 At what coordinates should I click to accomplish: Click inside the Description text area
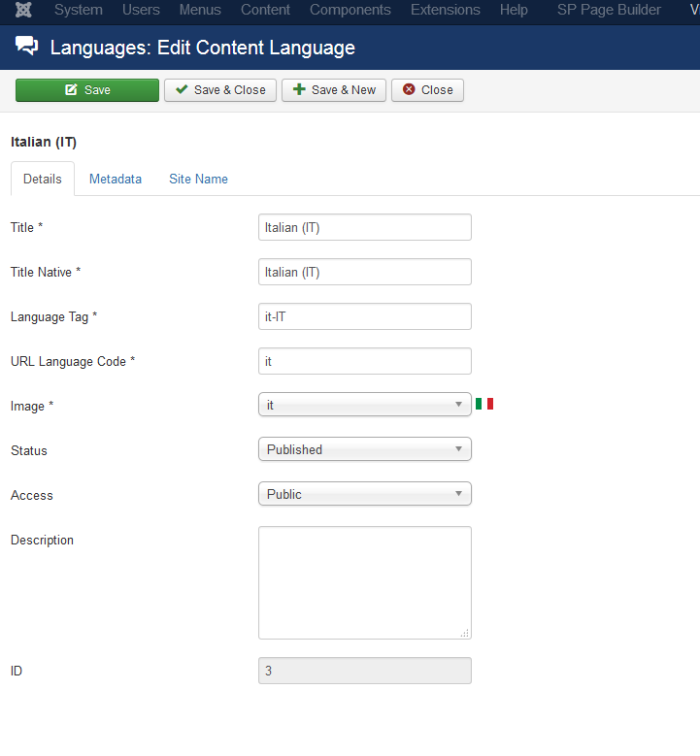click(364, 582)
